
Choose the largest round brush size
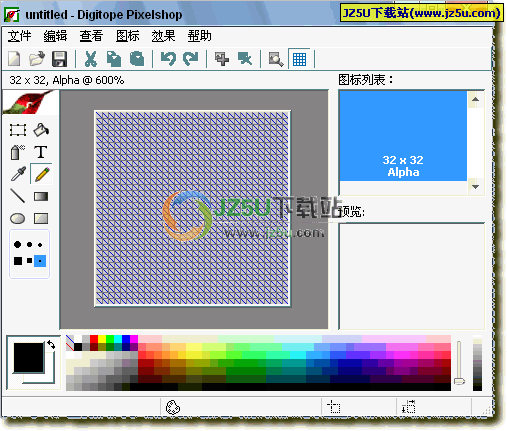tap(18, 244)
